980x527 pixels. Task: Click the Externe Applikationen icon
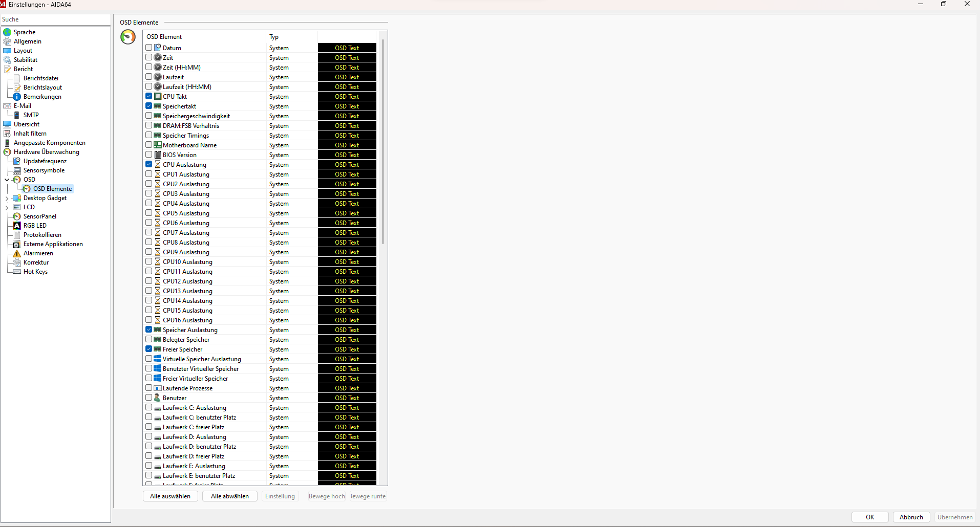coord(17,244)
